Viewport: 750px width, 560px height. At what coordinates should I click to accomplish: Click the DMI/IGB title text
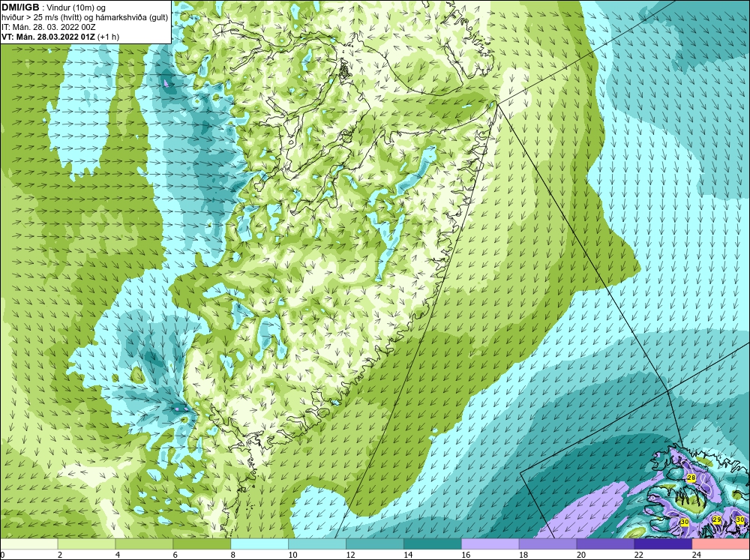coord(20,7)
